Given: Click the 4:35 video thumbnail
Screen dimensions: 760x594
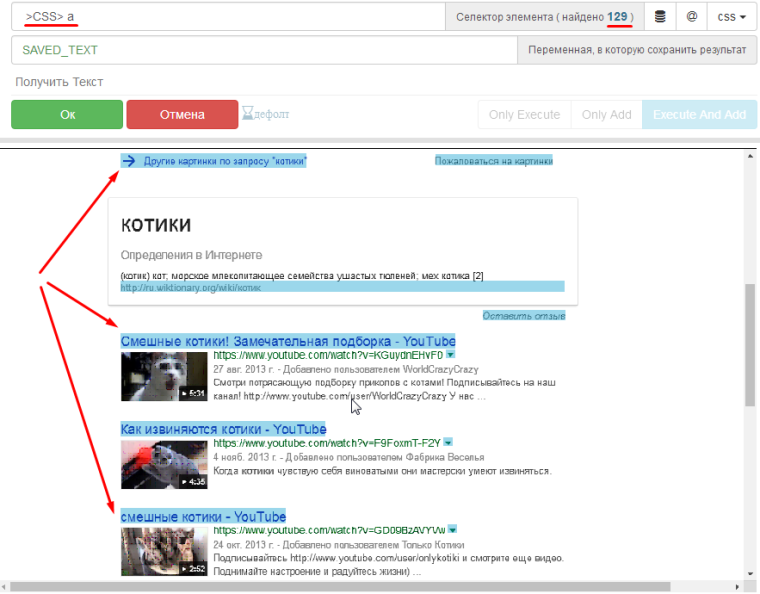Looking at the screenshot, I should point(164,465).
